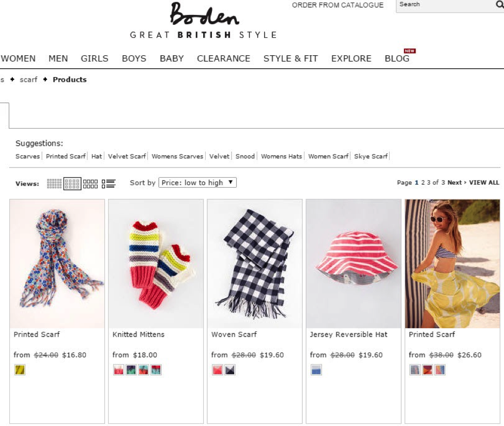Image resolution: width=504 pixels, height=426 pixels.
Task: Click the Velvet Scarf suggestion
Action: tap(127, 156)
